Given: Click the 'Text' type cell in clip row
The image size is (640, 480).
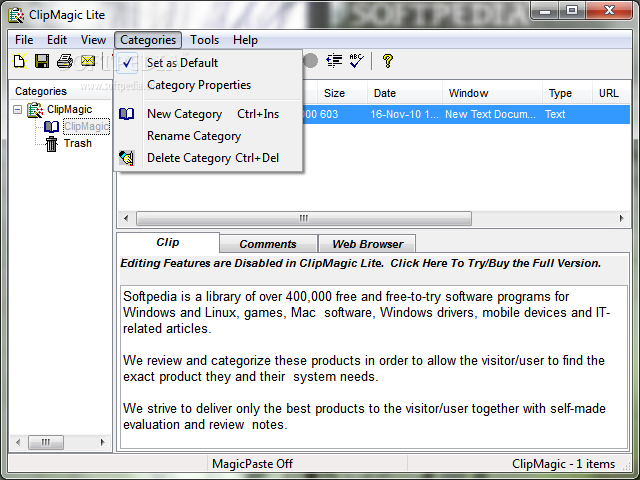Looking at the screenshot, I should coord(555,114).
